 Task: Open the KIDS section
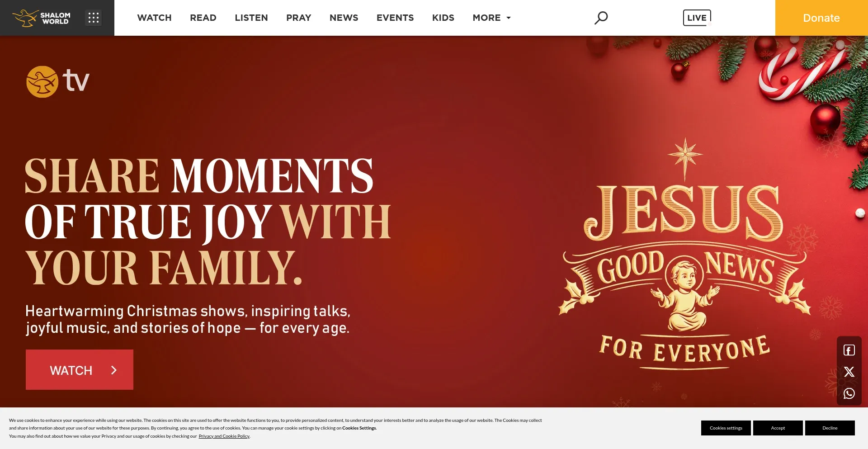point(443,18)
